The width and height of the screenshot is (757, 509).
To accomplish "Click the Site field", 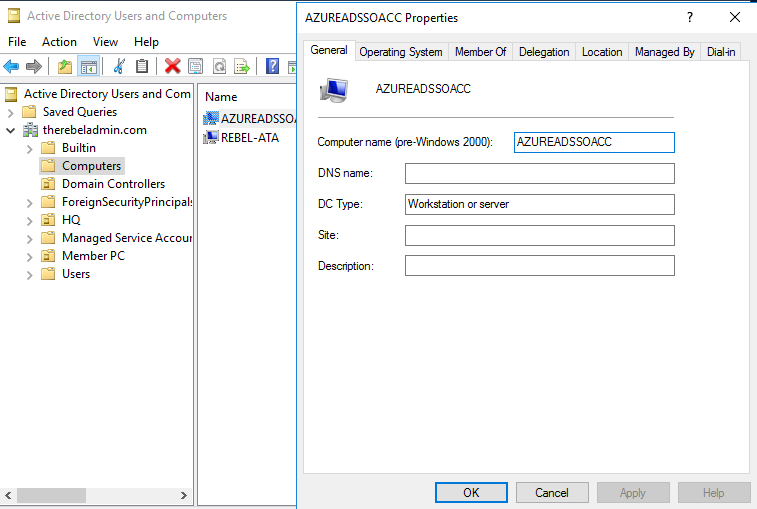I will [x=540, y=235].
